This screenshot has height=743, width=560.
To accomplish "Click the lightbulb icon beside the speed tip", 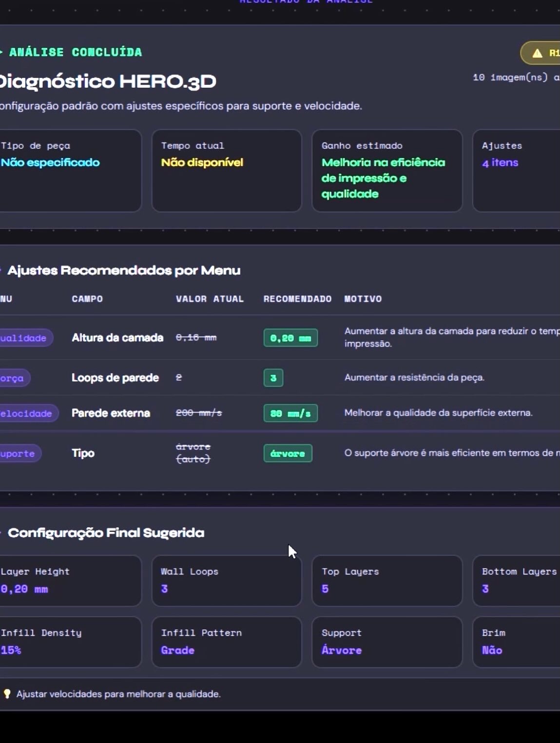I will (x=7, y=694).
